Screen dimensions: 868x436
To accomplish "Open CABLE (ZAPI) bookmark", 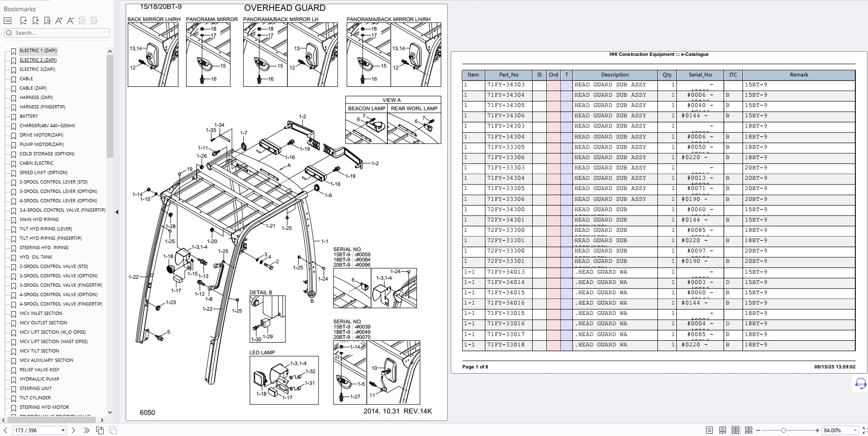I will [x=33, y=88].
